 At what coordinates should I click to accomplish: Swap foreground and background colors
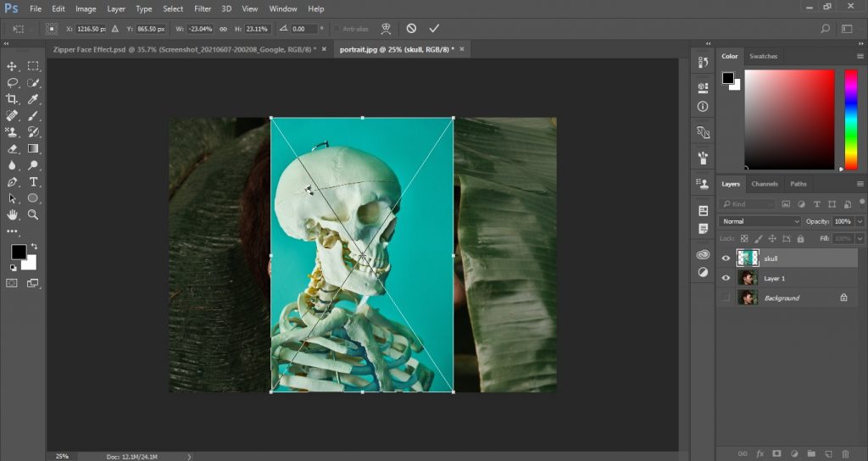tap(34, 246)
